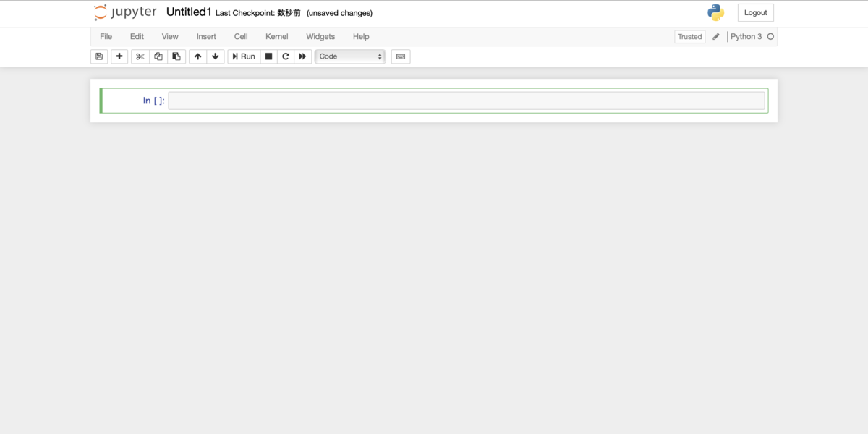
Task: Open the File menu
Action: click(x=106, y=36)
